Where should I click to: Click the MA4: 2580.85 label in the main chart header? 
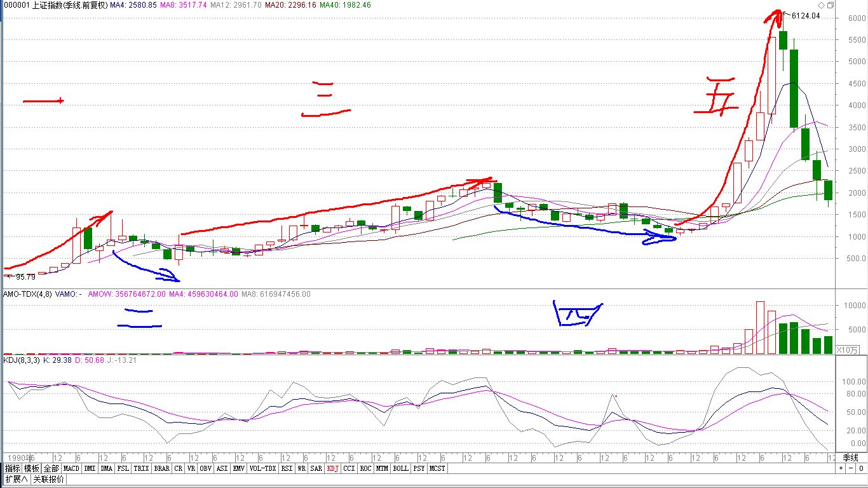click(133, 5)
